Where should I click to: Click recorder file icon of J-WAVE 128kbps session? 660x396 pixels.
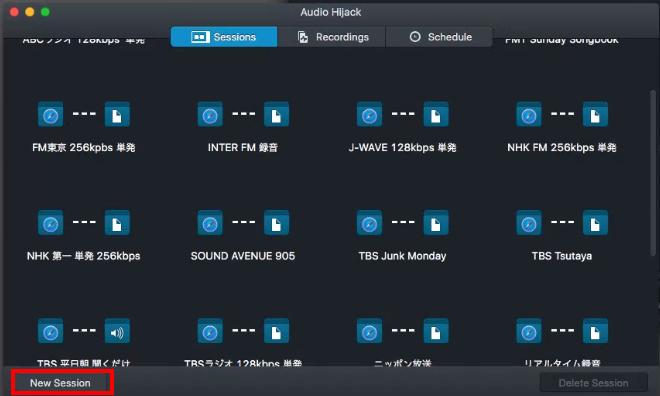(436, 114)
